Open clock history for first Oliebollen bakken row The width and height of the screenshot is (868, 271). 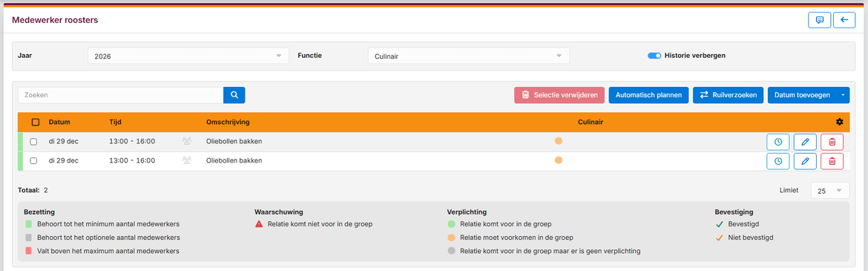pos(777,142)
